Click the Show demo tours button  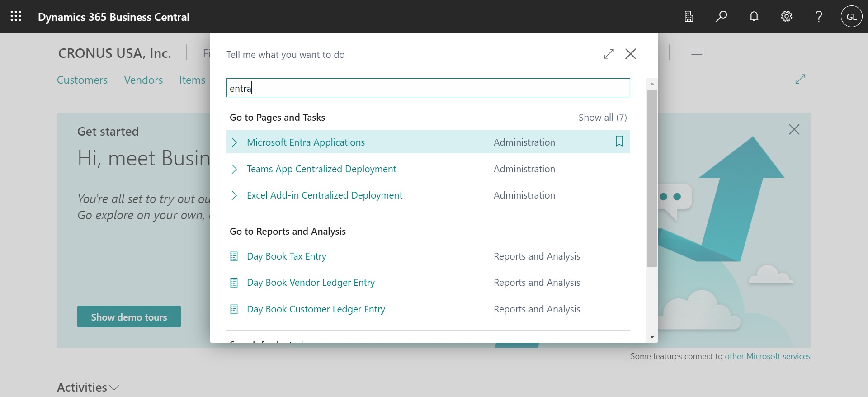click(129, 317)
